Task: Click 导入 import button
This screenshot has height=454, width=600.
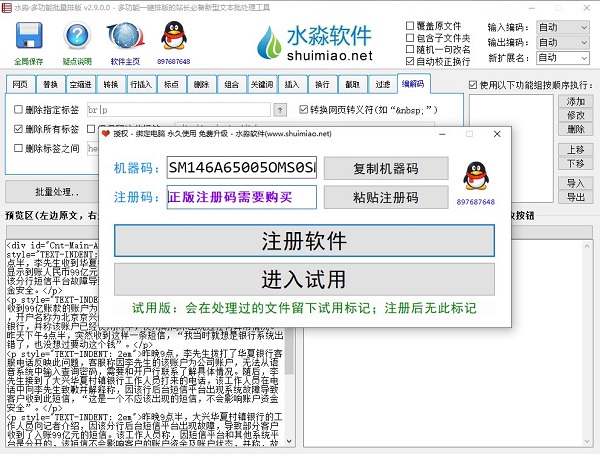Action: coord(576,183)
